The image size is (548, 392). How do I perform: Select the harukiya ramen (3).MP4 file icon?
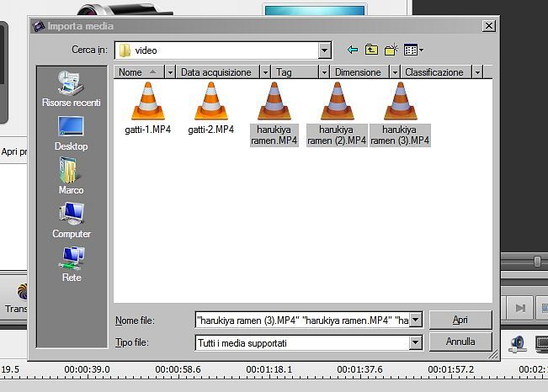401,101
